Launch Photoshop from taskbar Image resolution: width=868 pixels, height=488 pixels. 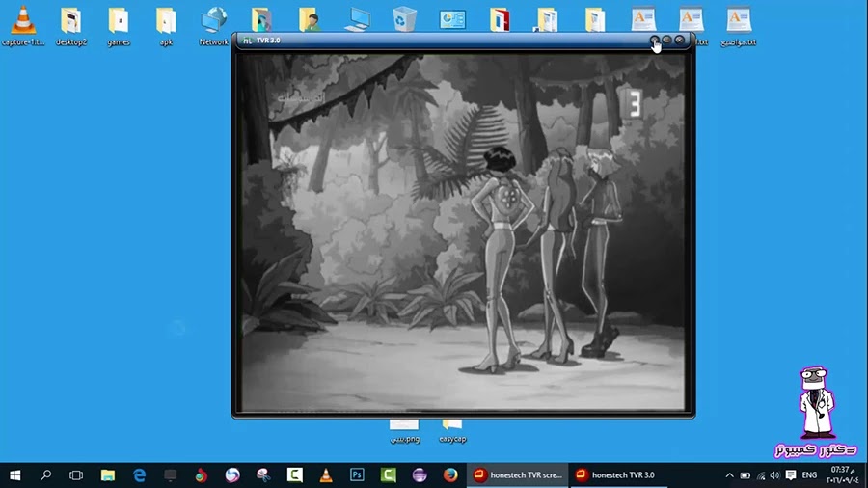click(357, 475)
